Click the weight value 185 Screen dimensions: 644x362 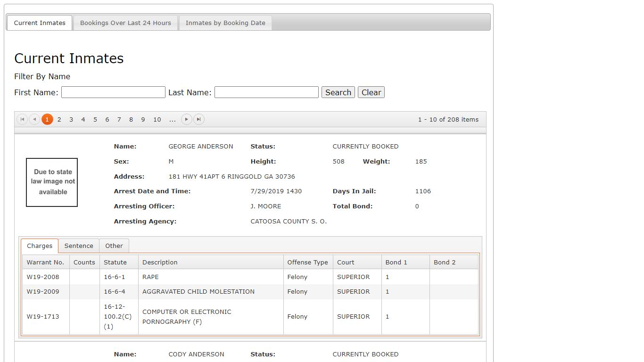click(x=421, y=162)
